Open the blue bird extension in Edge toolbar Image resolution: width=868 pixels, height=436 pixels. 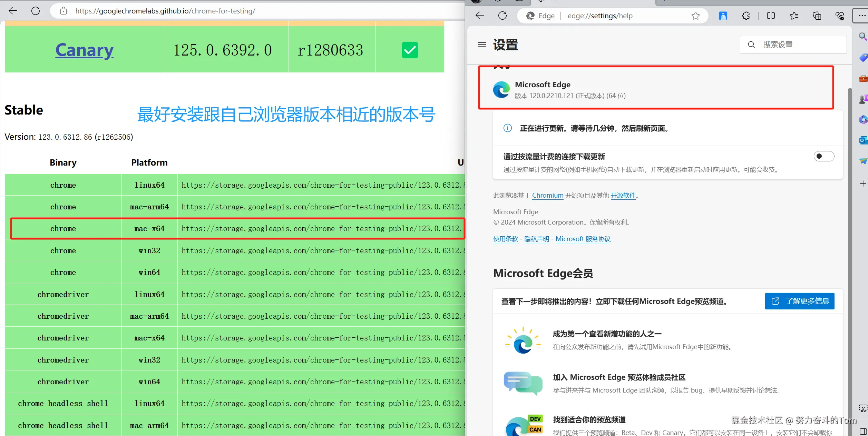click(723, 16)
